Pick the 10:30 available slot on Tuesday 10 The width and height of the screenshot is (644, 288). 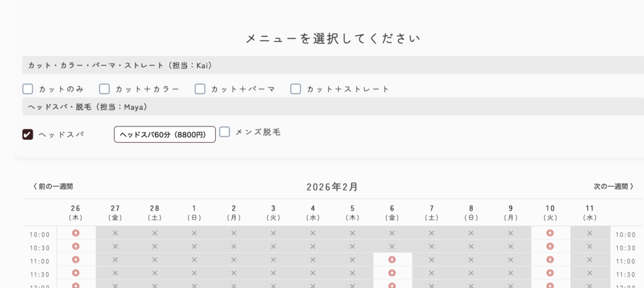click(550, 246)
